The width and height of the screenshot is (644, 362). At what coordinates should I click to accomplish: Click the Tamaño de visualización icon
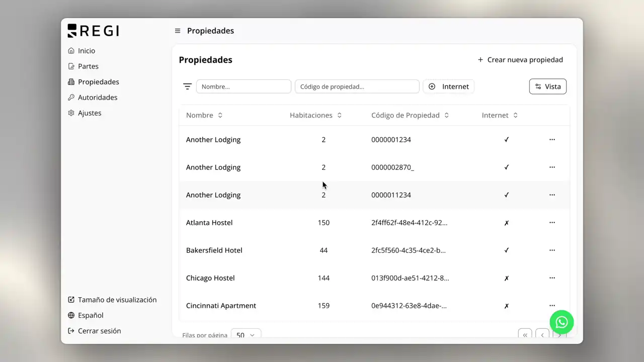point(71,299)
